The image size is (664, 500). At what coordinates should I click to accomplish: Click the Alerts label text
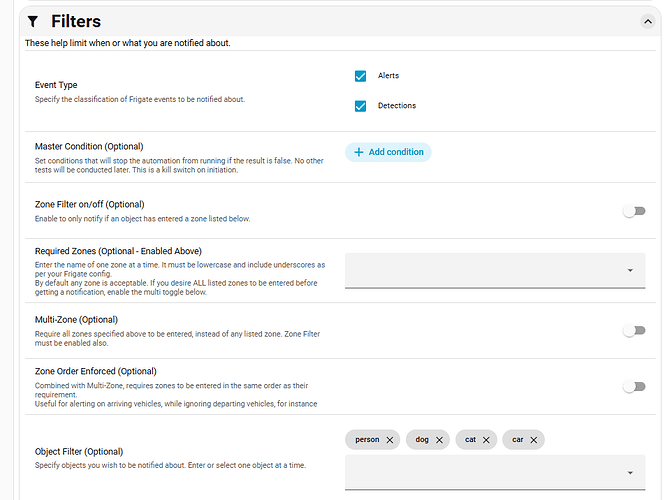click(x=388, y=76)
